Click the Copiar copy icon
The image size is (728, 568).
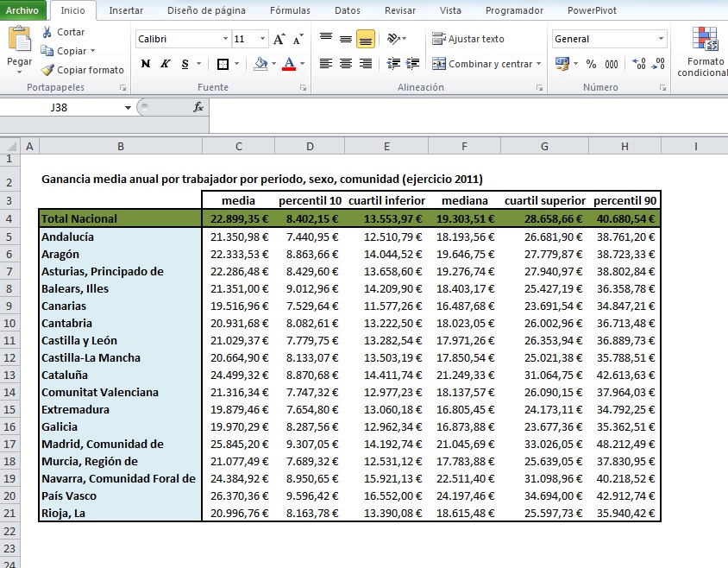pyautogui.click(x=47, y=51)
